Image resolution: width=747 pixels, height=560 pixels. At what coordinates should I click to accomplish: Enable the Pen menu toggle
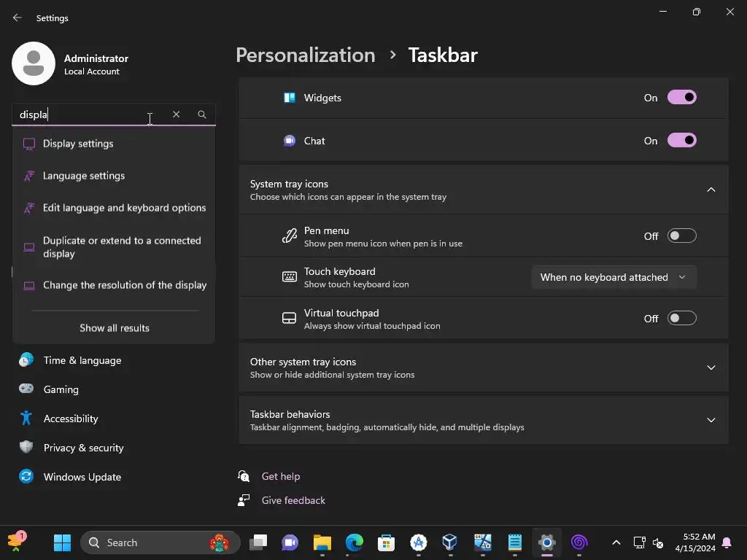[x=682, y=236]
